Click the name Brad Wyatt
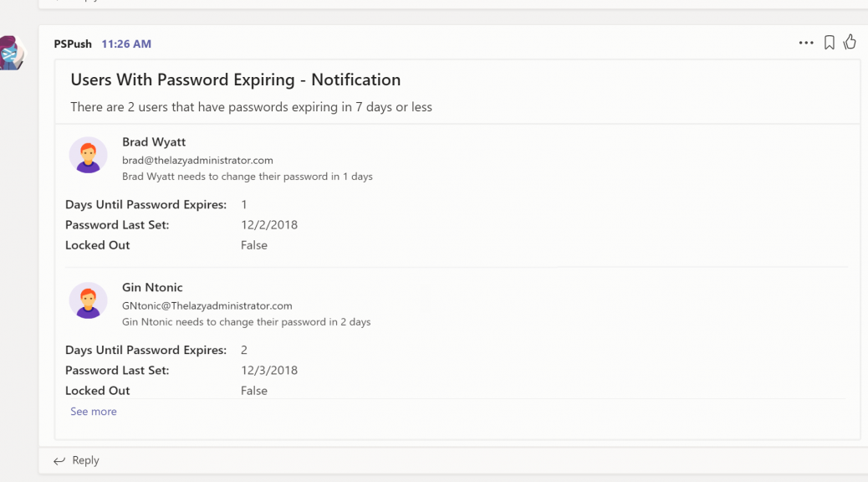Viewport: 868px width, 482px height. (154, 141)
